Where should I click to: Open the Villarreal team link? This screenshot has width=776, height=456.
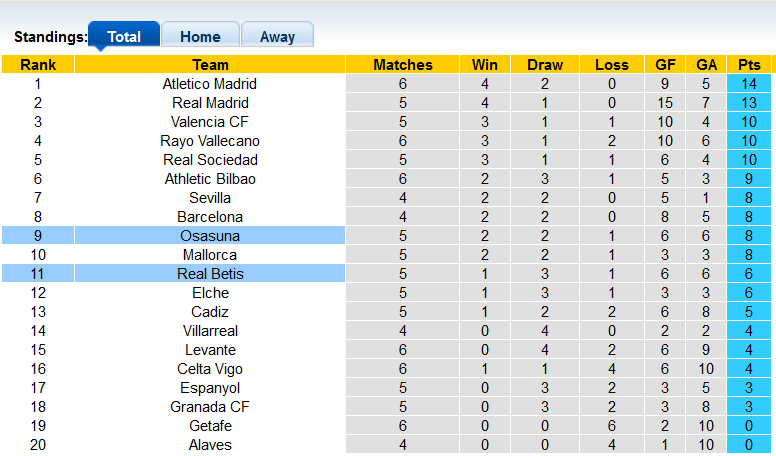pyautogui.click(x=210, y=331)
